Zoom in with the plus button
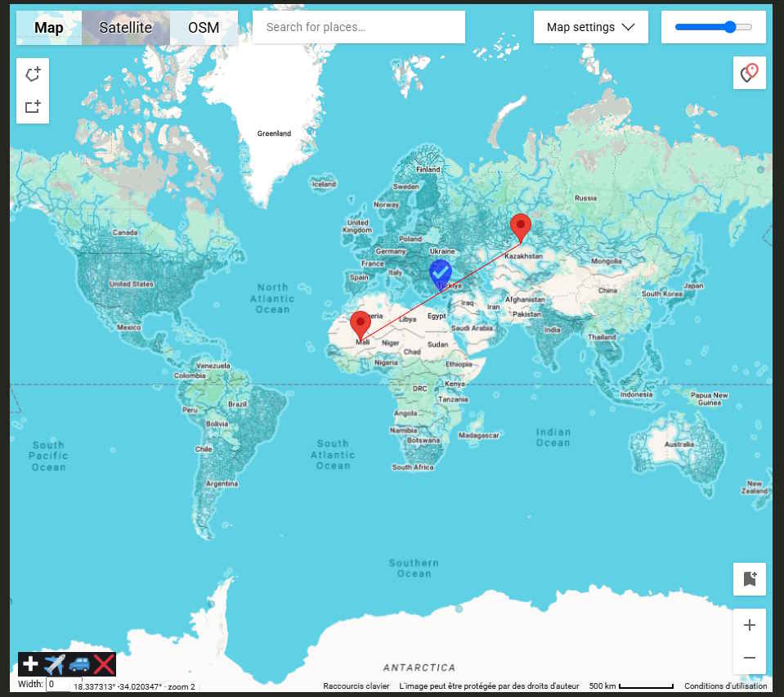 pyautogui.click(x=749, y=625)
